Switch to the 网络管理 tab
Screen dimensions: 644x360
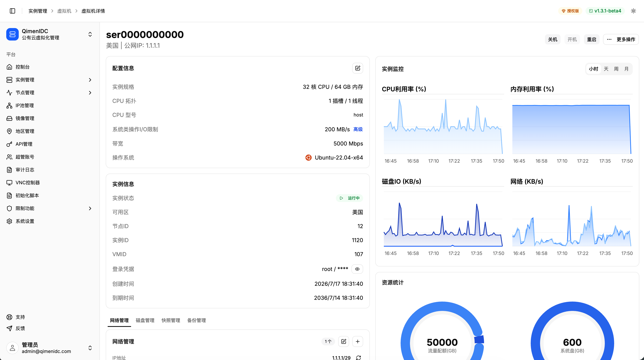119,320
